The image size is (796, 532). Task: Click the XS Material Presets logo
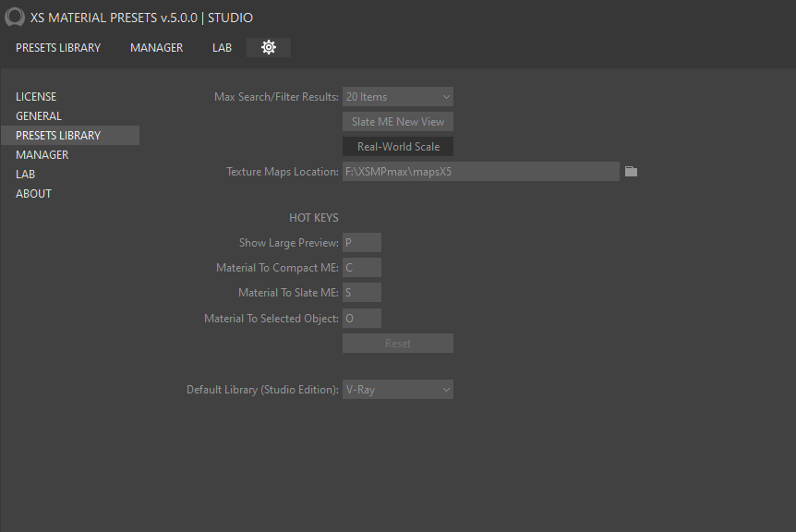point(15,17)
